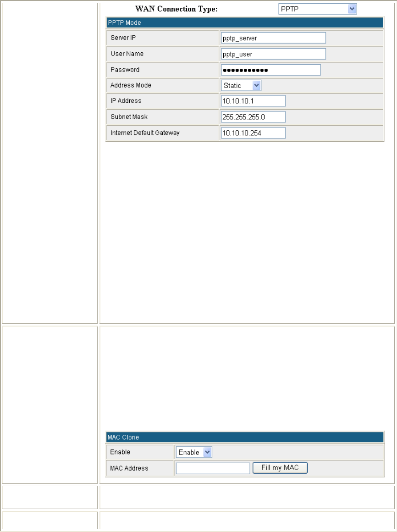Click the IP Address field 10.10.10.1

253,101
